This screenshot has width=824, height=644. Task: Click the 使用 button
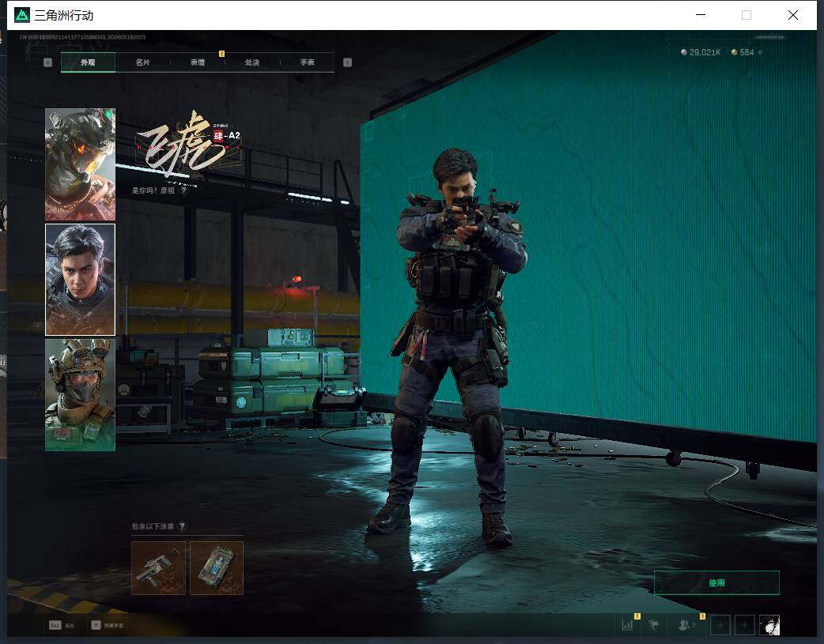(x=716, y=582)
